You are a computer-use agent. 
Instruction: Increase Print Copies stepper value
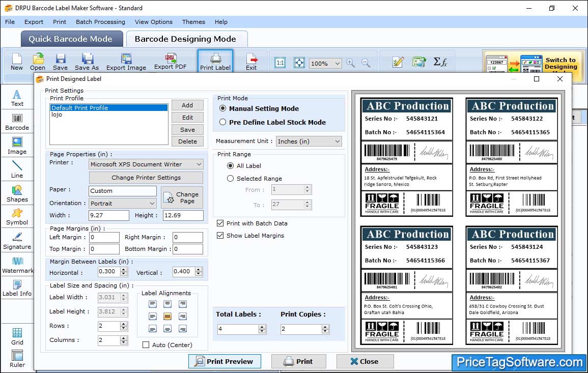click(325, 327)
